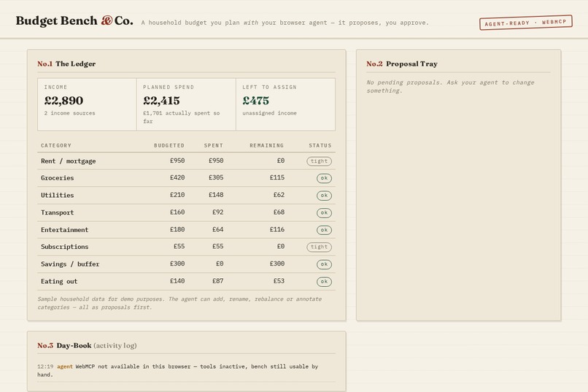Click the 'No pending proposals' message
Viewport: 588px width, 392px height.
tap(450, 86)
